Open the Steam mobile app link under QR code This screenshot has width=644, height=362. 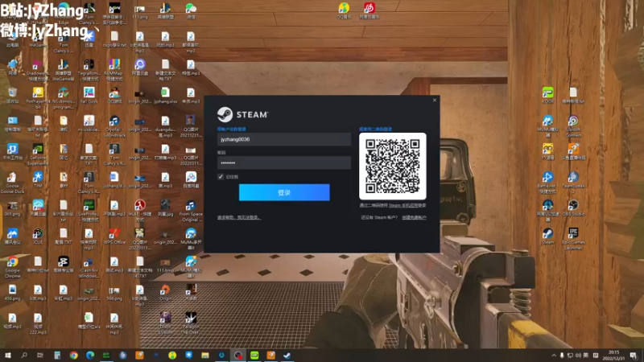point(407,205)
